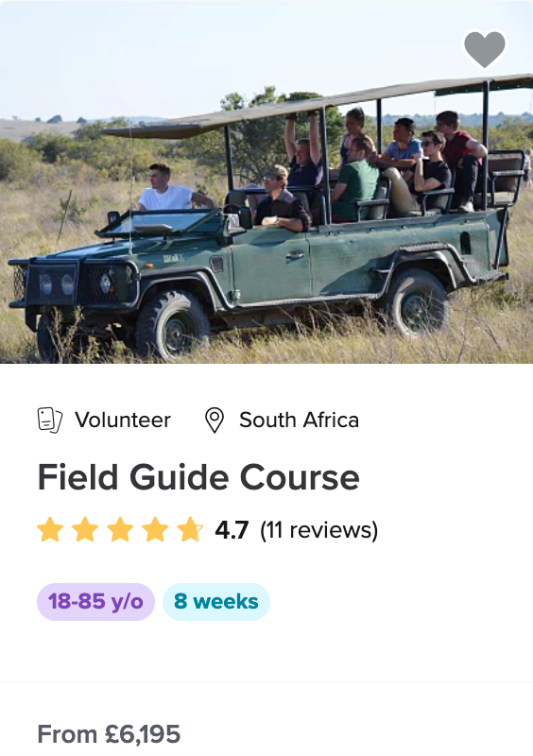The width and height of the screenshot is (533, 756).
Task: Click the Volunteer card icon
Action: [50, 420]
